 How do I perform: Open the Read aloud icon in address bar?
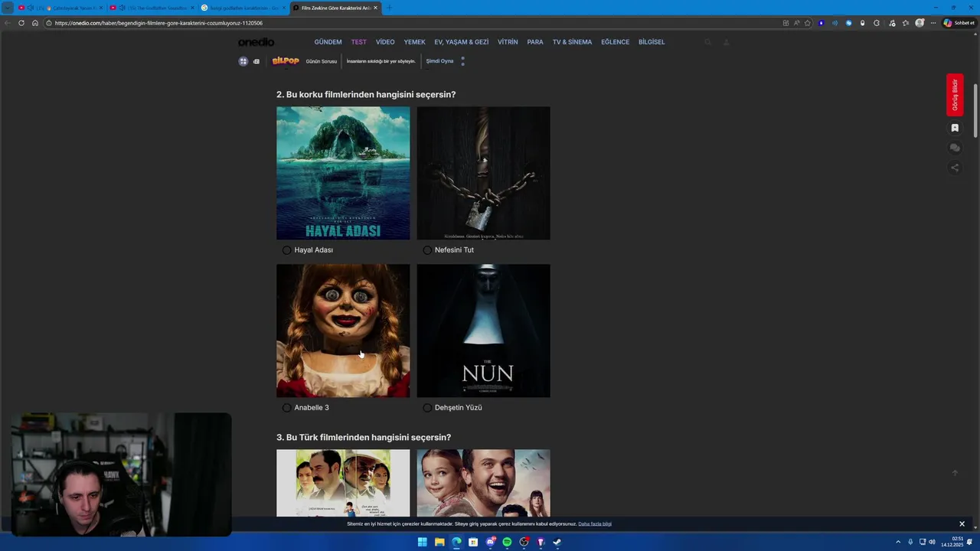pyautogui.click(x=796, y=23)
